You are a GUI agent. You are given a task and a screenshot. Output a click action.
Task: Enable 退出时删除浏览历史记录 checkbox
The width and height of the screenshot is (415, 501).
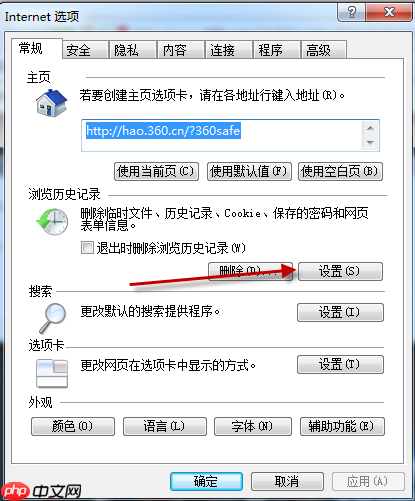[x=87, y=248]
